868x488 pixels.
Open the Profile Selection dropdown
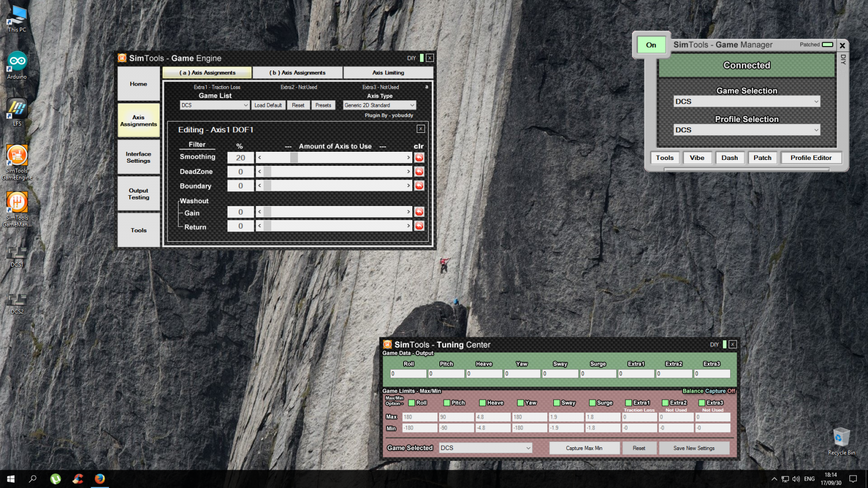[746, 130]
